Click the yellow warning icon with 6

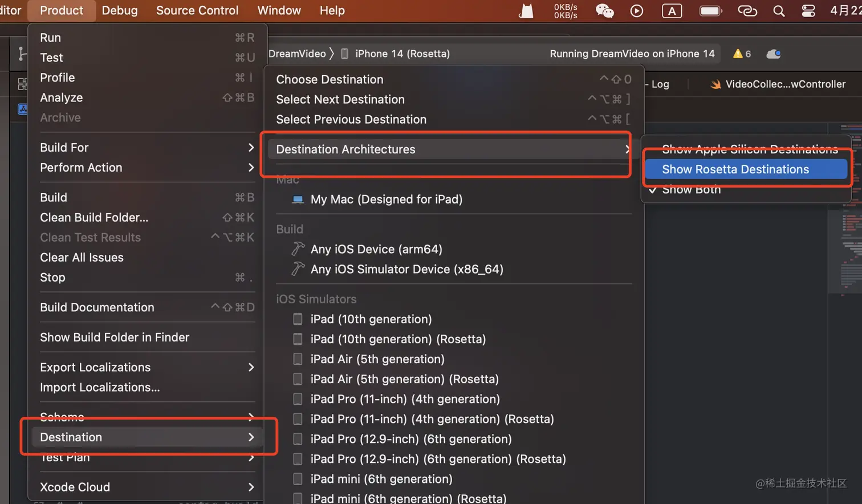click(742, 54)
